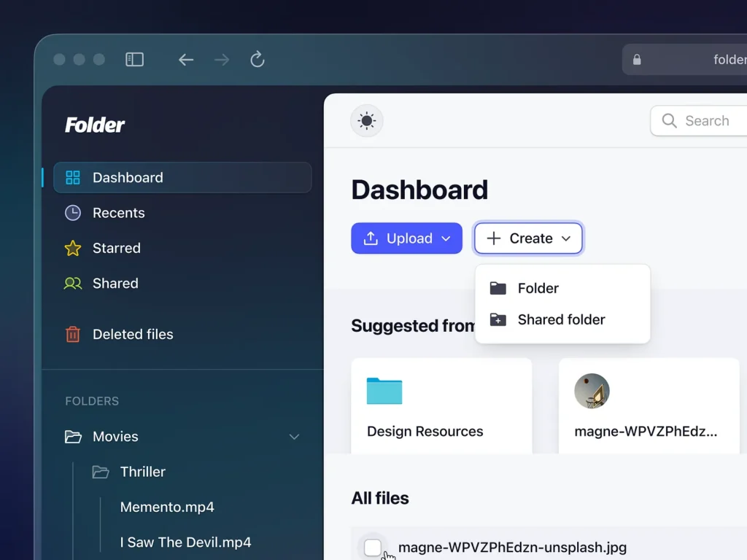This screenshot has width=747, height=560.
Task: Open the Design Resources suggested card
Action: (x=441, y=405)
